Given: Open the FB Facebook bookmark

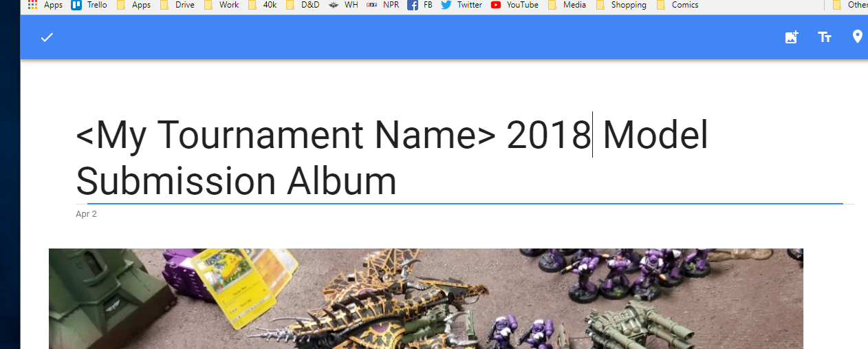Looking at the screenshot, I should pos(420,5).
